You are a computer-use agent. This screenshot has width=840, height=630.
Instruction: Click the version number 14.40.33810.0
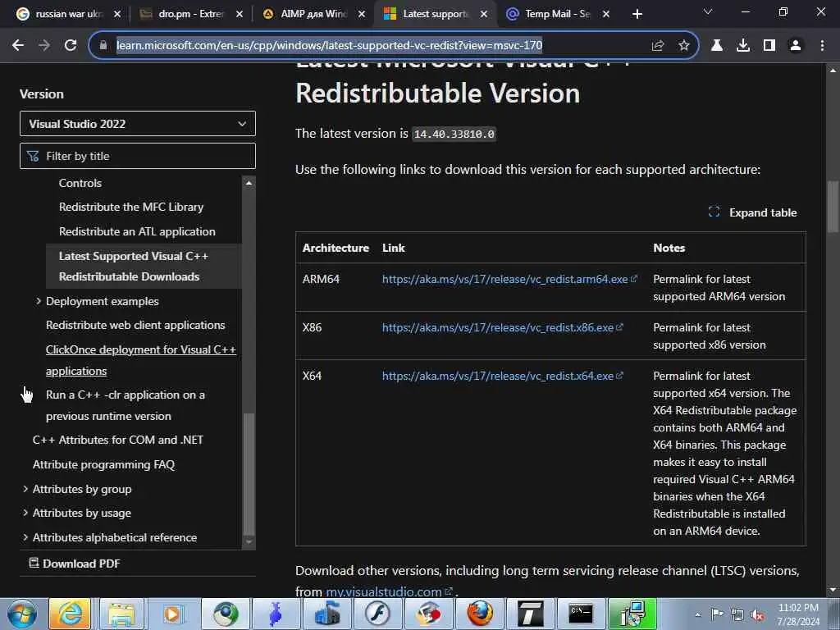click(454, 134)
